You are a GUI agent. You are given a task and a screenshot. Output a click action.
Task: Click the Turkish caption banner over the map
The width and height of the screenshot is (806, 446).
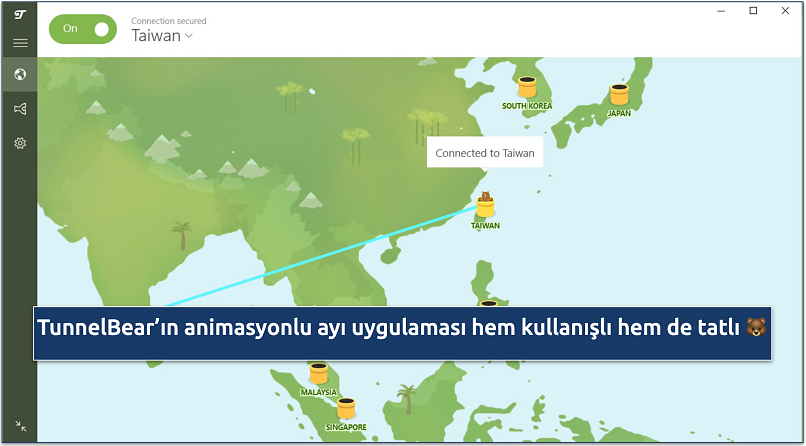tap(402, 327)
